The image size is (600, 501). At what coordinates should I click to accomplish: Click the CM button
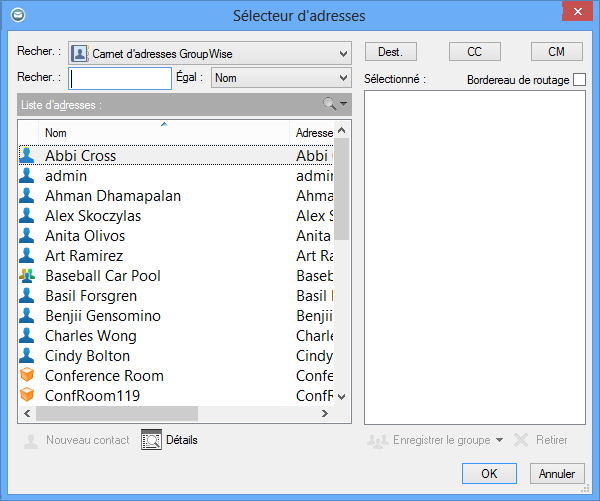556,52
